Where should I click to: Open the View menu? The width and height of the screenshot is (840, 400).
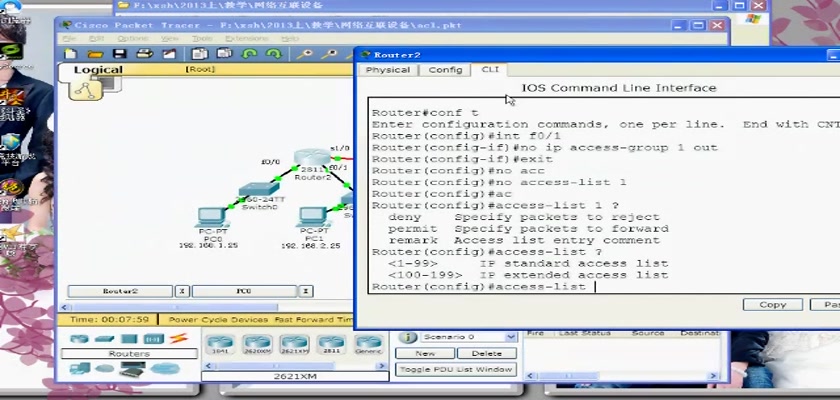170,39
